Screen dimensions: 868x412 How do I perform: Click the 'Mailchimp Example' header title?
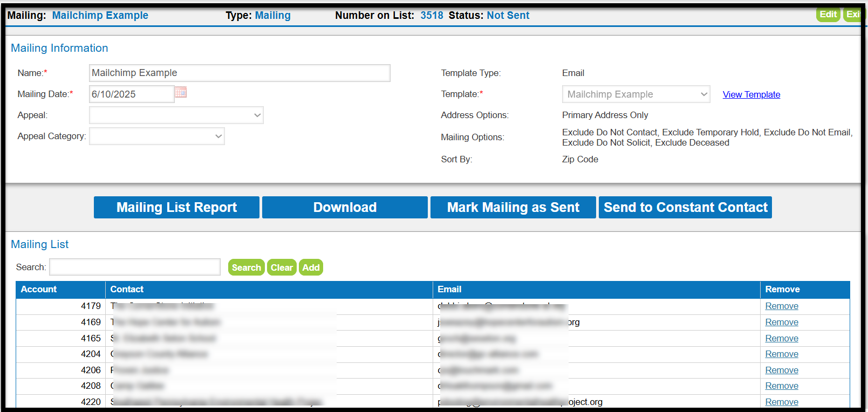100,15
